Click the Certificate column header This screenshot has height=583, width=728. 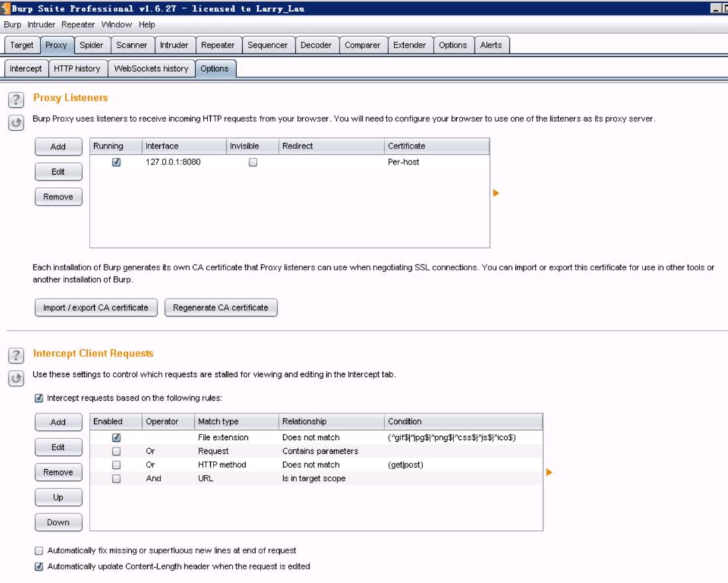coord(436,146)
